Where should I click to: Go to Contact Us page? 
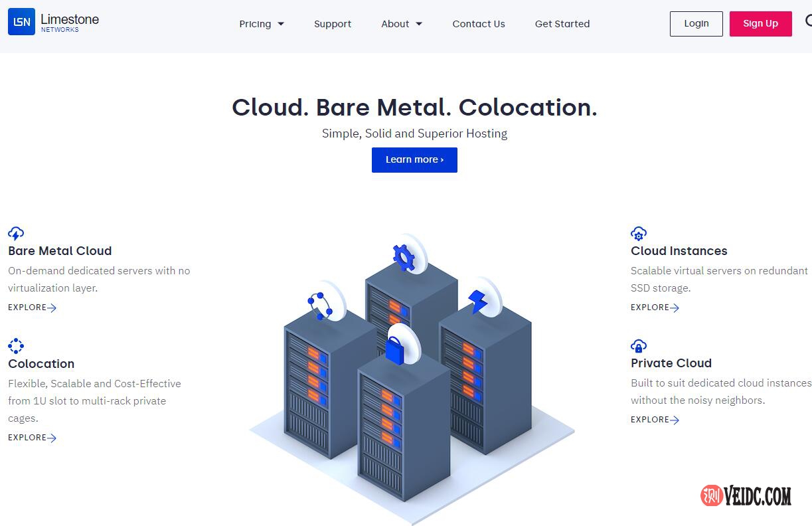[479, 24]
